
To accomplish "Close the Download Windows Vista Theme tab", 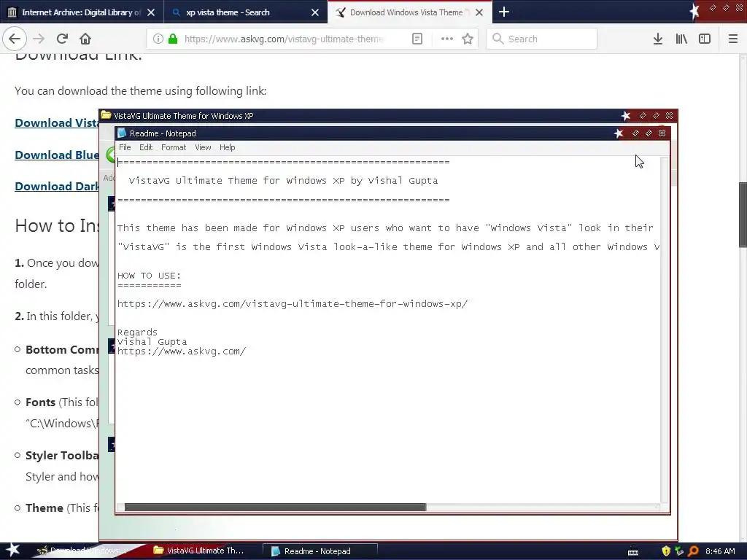I will pos(479,12).
